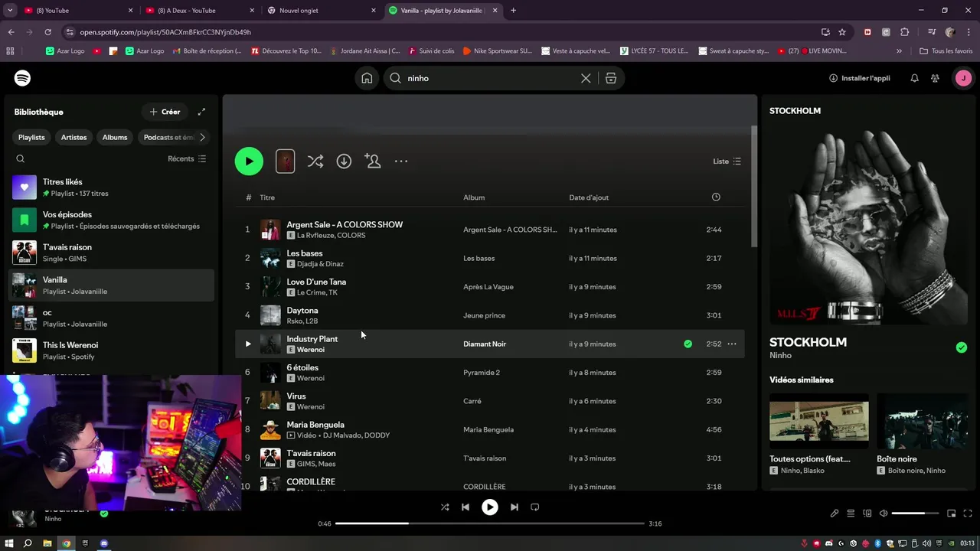
Task: Open oc playlist in library
Action: pyautogui.click(x=112, y=318)
